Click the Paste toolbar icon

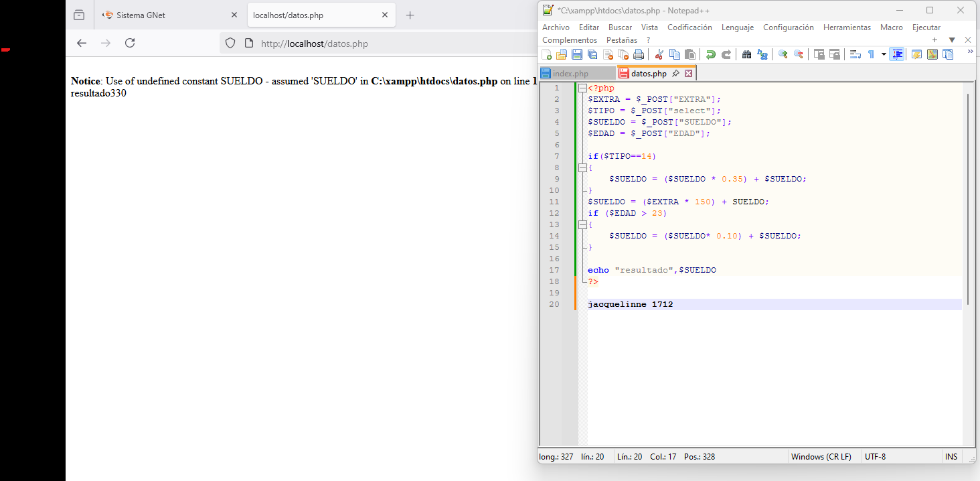tap(690, 54)
